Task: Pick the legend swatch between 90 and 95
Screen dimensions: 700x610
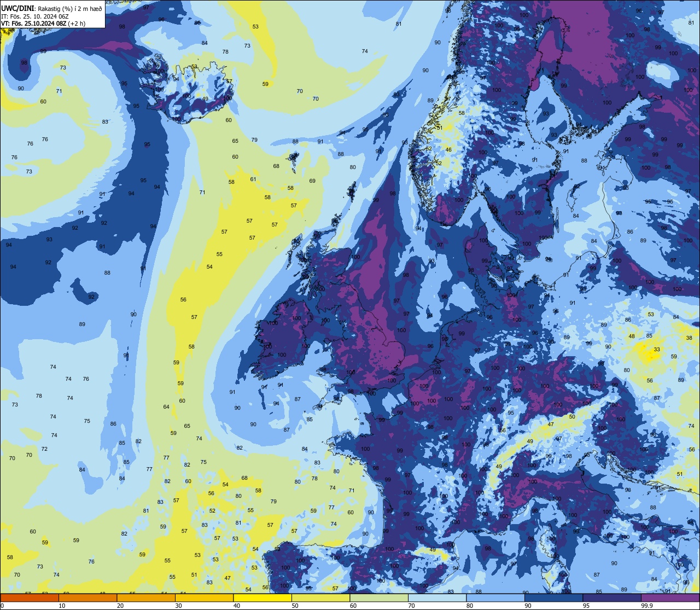Action: click(x=553, y=597)
